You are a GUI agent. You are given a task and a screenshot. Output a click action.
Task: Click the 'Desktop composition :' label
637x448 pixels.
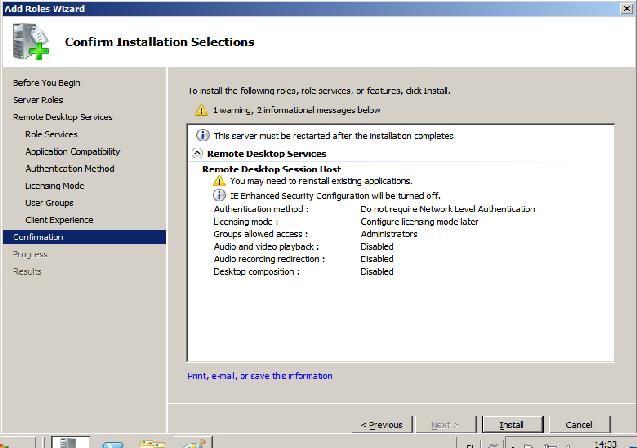pos(256,272)
